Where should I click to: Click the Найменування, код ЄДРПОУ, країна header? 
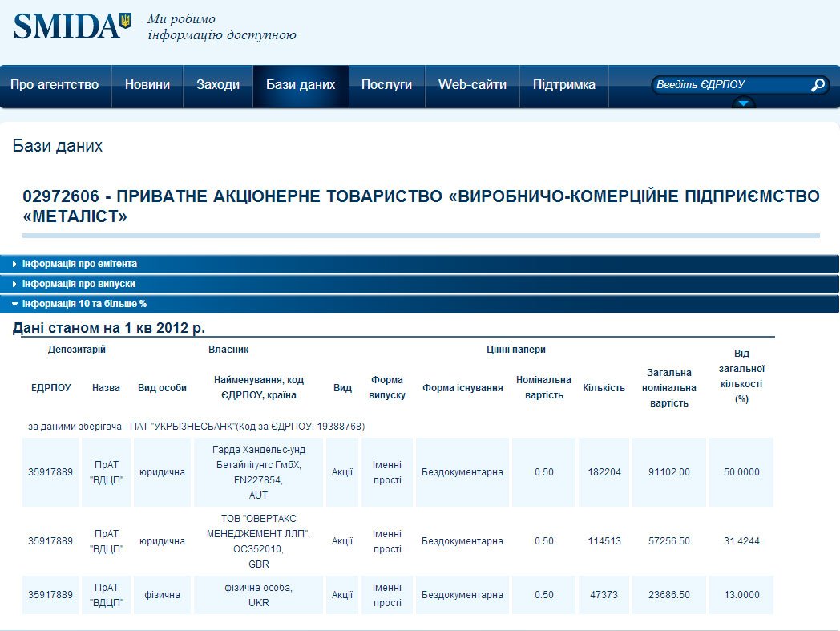259,387
